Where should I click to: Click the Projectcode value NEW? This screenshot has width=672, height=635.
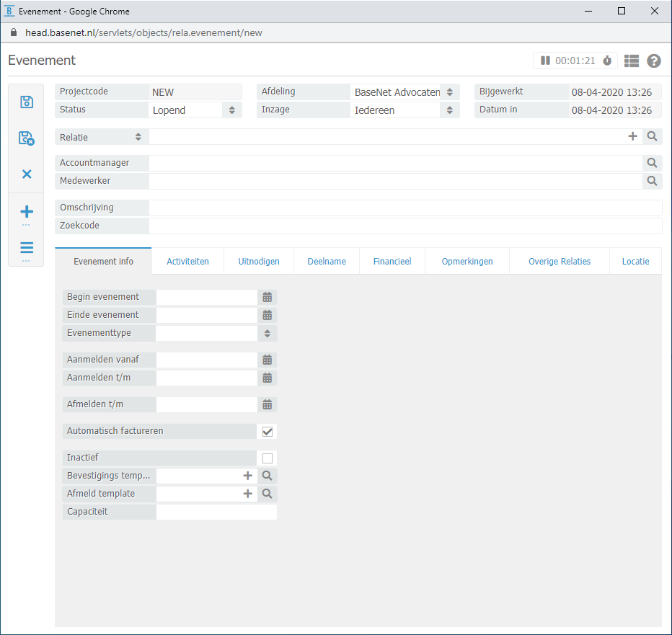163,92
